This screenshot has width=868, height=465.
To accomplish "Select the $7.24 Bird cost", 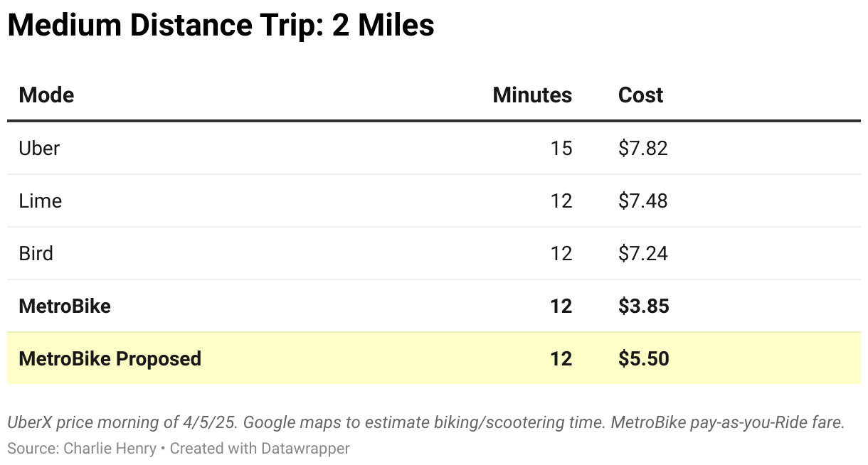I will coord(642,253).
